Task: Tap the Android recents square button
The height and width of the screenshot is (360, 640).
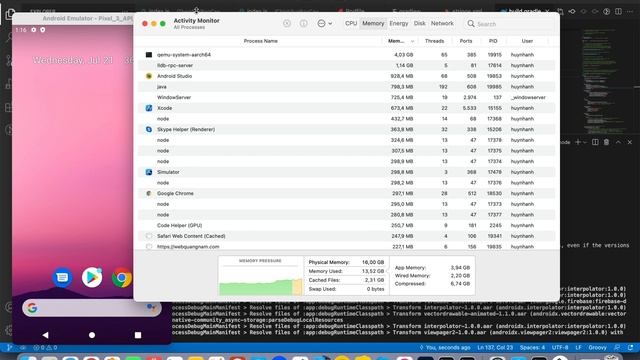Action: (x=138, y=335)
